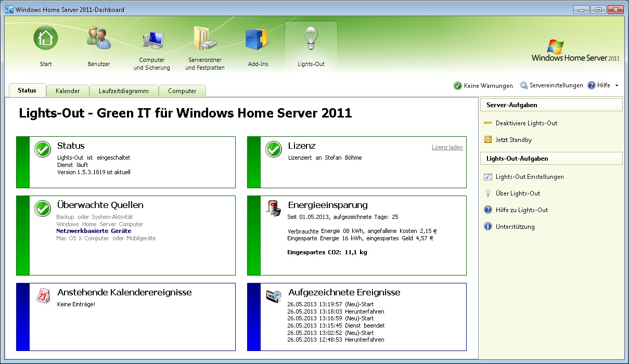This screenshot has width=629, height=364.
Task: Click 'Lights-Out ist eingeschaltet' status line
Action: (94, 158)
